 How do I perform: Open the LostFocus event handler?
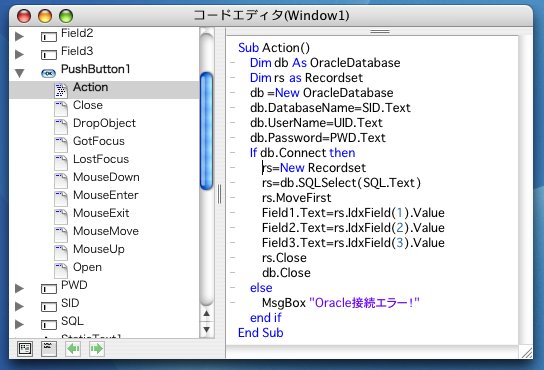(x=101, y=159)
